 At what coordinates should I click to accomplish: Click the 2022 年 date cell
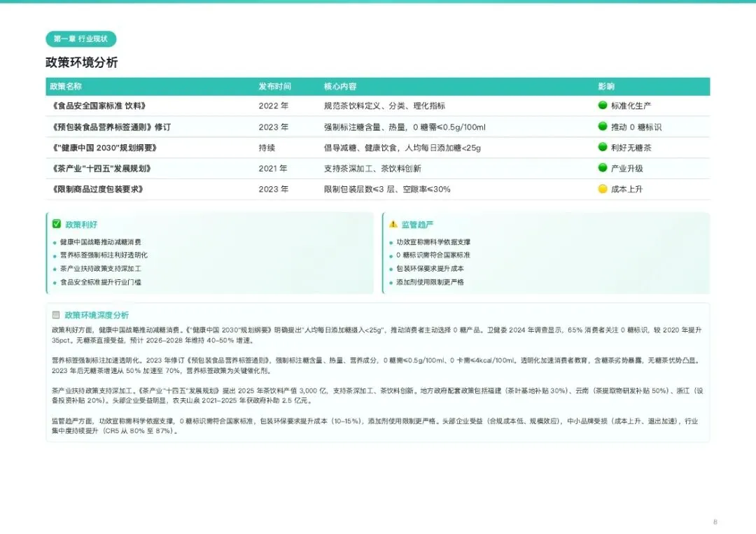[274, 106]
